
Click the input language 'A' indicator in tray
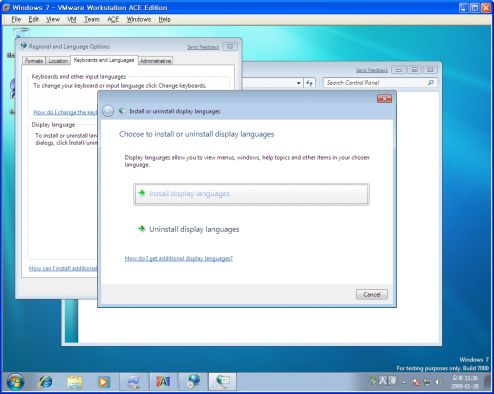click(x=383, y=381)
